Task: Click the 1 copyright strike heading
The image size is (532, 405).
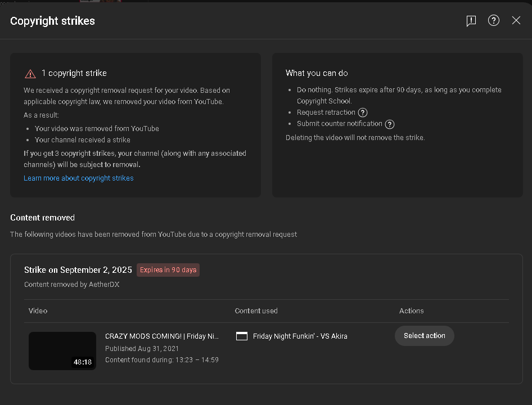Action: (x=74, y=73)
